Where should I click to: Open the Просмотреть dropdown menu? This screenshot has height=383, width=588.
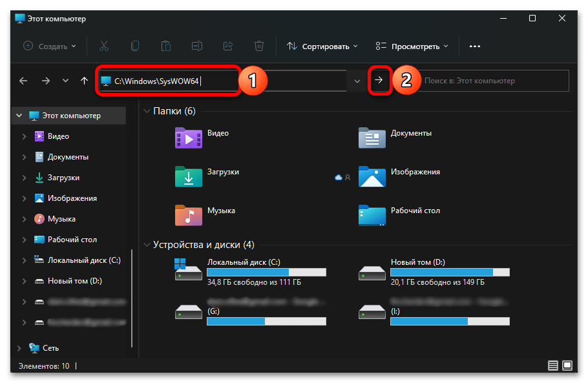412,46
